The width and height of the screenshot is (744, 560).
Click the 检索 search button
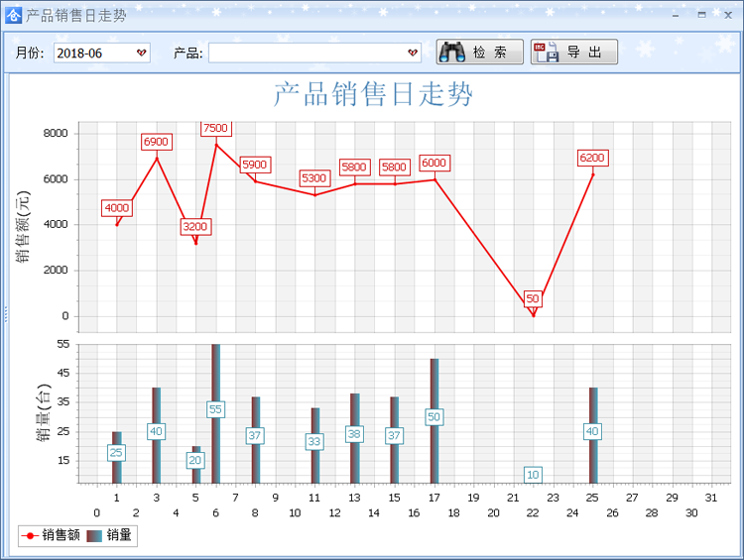pos(480,52)
